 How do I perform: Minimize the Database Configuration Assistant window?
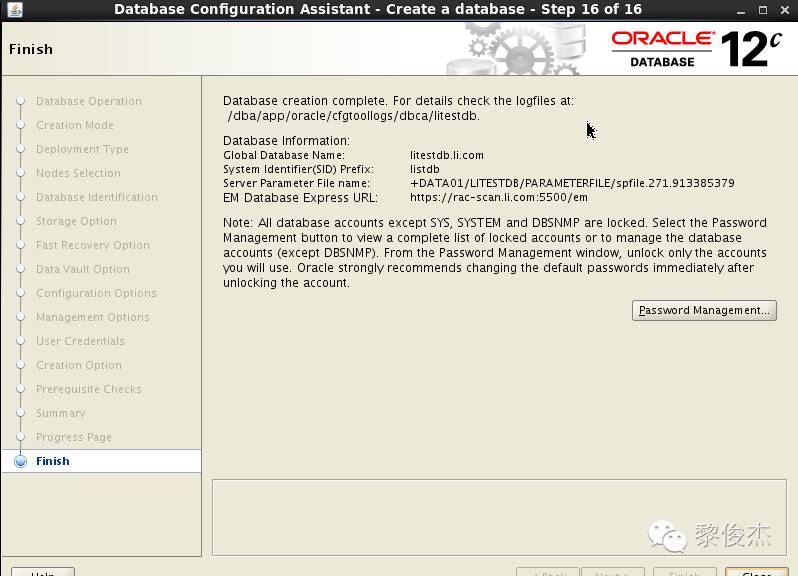pyautogui.click(x=741, y=10)
